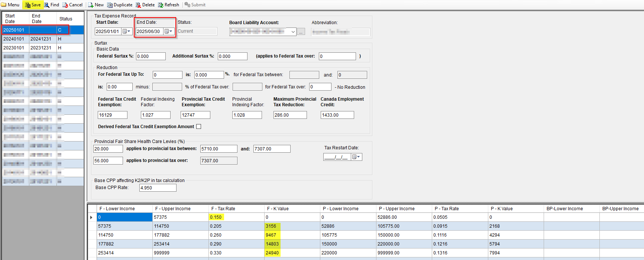Viewport: 644px width, 260px height.
Task: Select the 20250101 current record row
Action: (43, 30)
